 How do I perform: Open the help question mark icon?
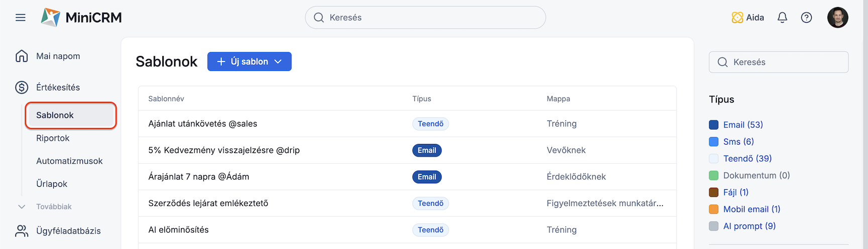806,18
